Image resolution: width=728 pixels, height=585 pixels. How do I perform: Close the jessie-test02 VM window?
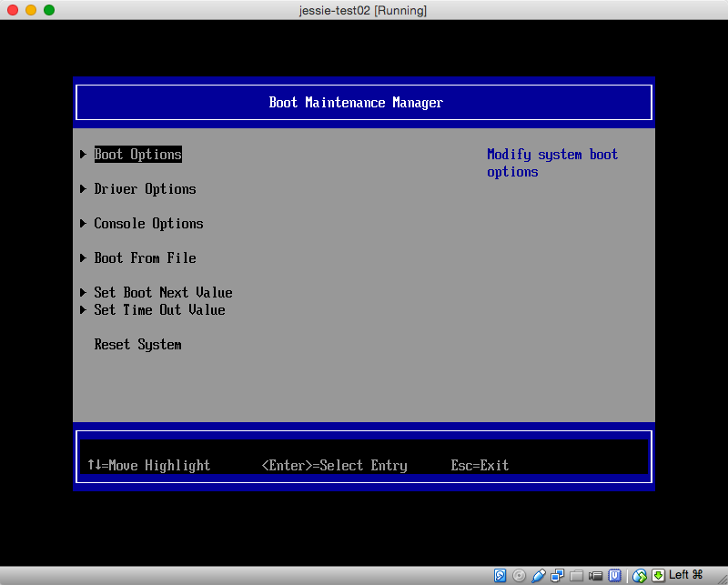click(13, 10)
